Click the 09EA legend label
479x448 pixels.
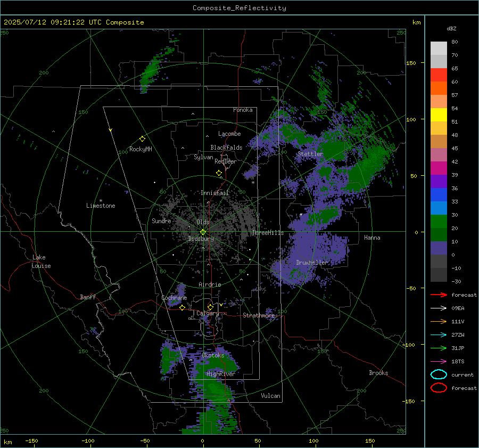point(458,308)
